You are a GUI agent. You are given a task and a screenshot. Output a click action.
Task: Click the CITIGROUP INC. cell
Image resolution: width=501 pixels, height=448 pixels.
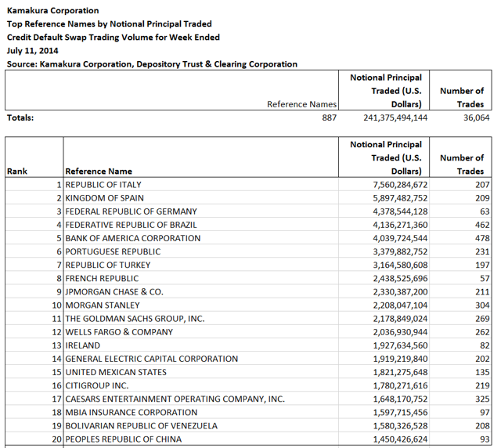tap(200, 385)
